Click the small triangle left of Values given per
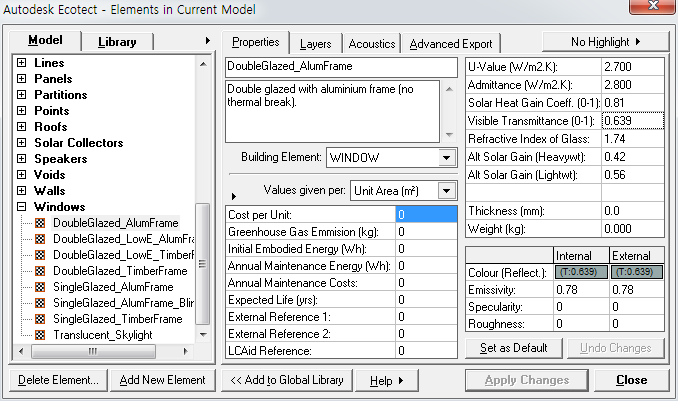The width and height of the screenshot is (678, 401). (234, 196)
